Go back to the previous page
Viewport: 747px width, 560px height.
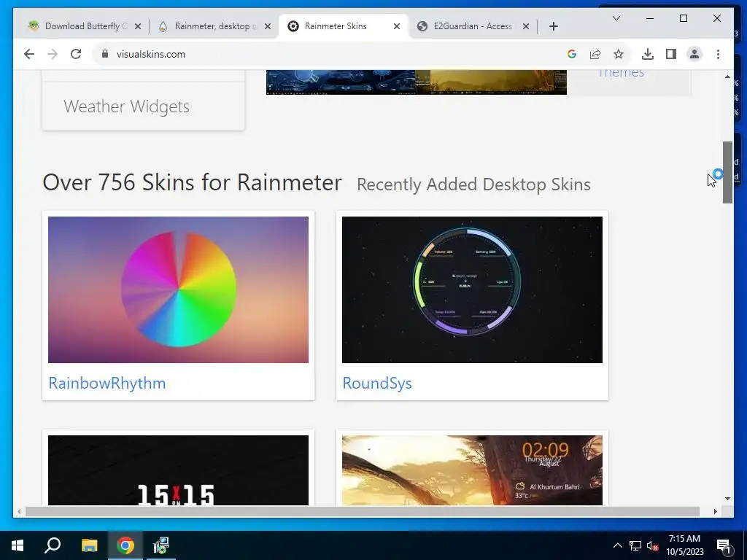(29, 54)
